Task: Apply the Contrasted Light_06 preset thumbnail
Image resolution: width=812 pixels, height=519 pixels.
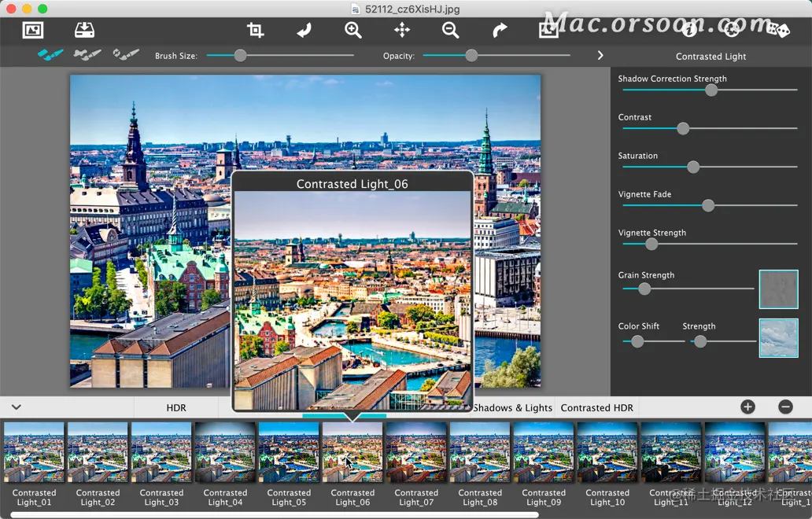Action: click(352, 452)
